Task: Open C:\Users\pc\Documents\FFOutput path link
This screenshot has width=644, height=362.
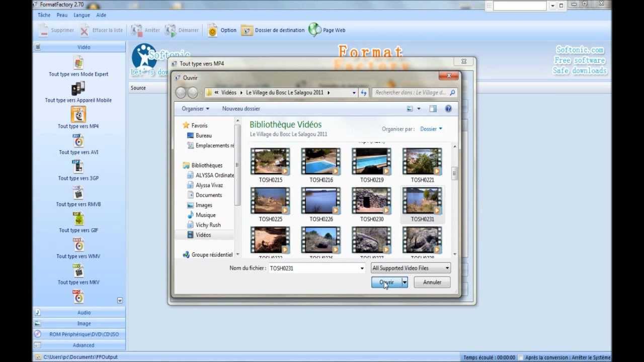Action: (x=80, y=357)
